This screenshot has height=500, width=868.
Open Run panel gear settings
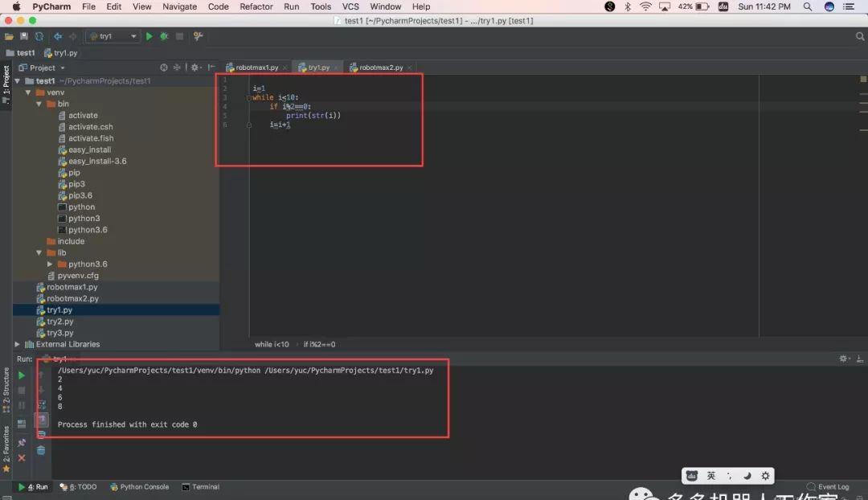[844, 359]
